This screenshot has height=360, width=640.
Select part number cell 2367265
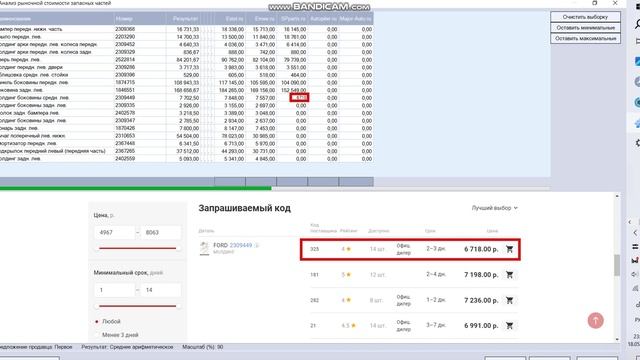click(x=140, y=151)
